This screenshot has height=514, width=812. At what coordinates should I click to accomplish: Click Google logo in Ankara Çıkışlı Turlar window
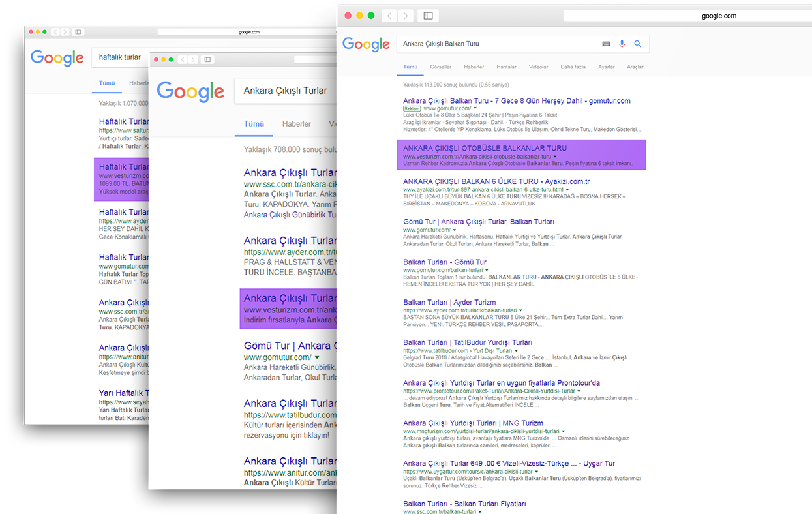(190, 91)
